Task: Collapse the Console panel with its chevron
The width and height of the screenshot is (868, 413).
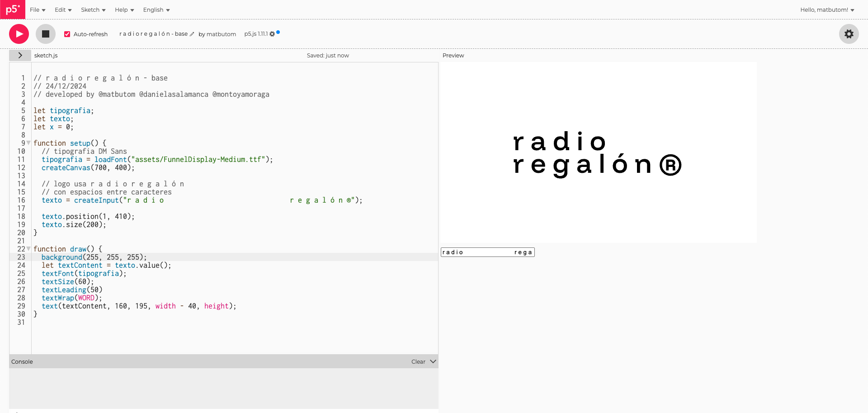Action: 433,361
